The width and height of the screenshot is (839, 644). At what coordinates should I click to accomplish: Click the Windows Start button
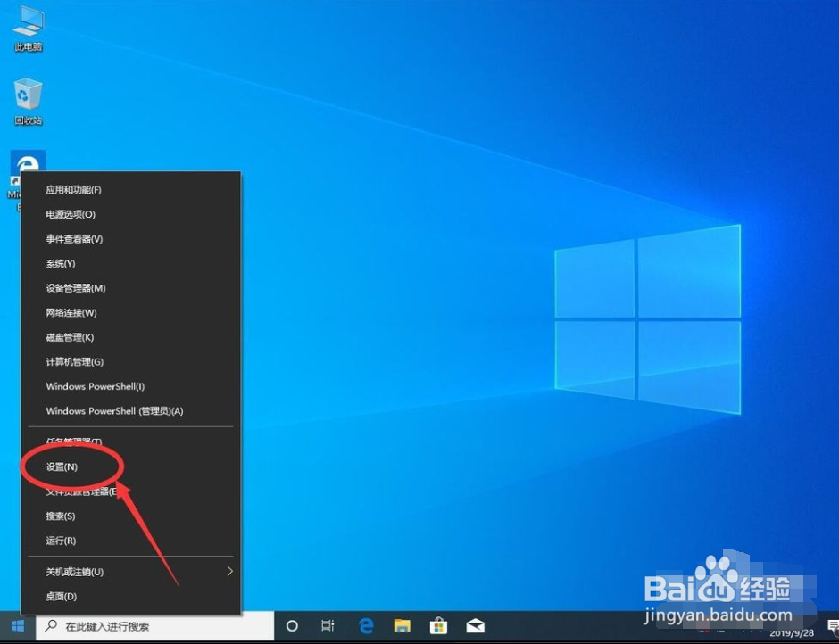(x=18, y=626)
